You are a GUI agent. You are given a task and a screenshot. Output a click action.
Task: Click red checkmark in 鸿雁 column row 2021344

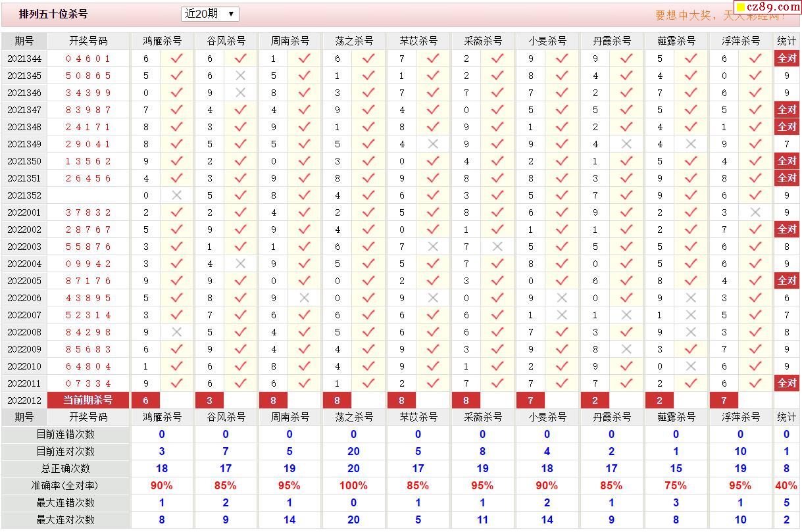pyautogui.click(x=176, y=59)
